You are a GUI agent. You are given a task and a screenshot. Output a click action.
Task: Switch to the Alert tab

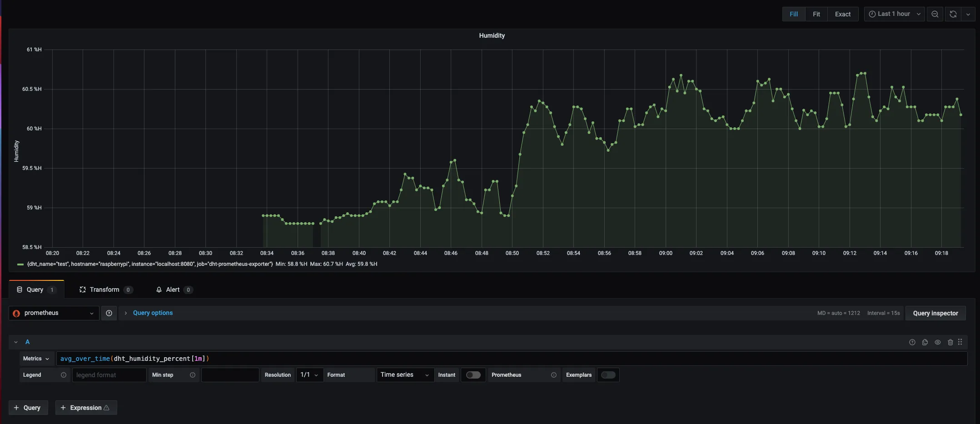[174, 289]
